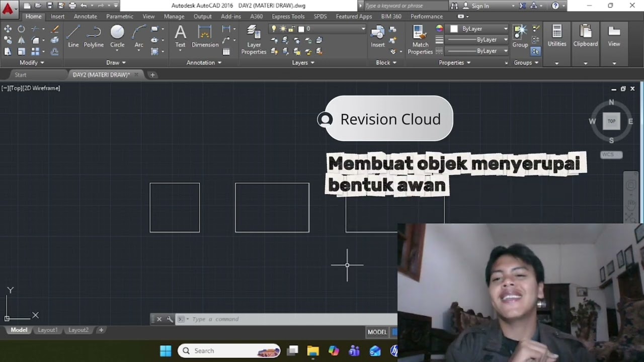Toggle layer 0 freeze sun icon

[x=283, y=29]
